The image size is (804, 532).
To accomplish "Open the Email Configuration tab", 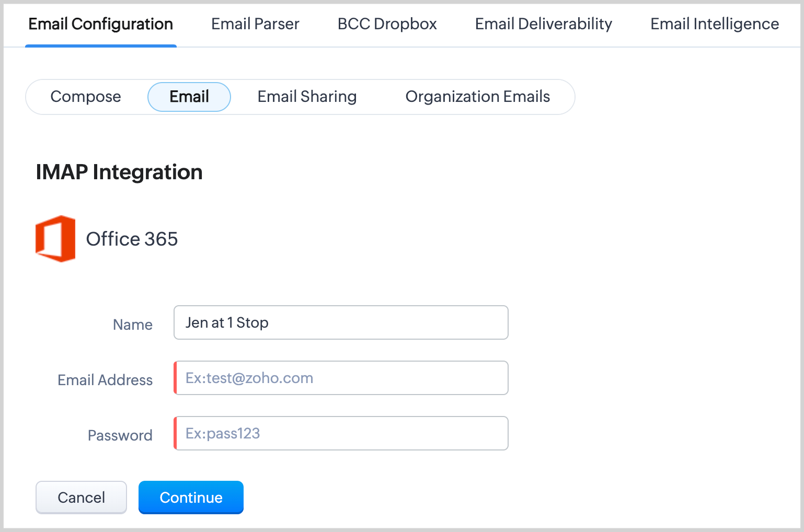I will (100, 24).
